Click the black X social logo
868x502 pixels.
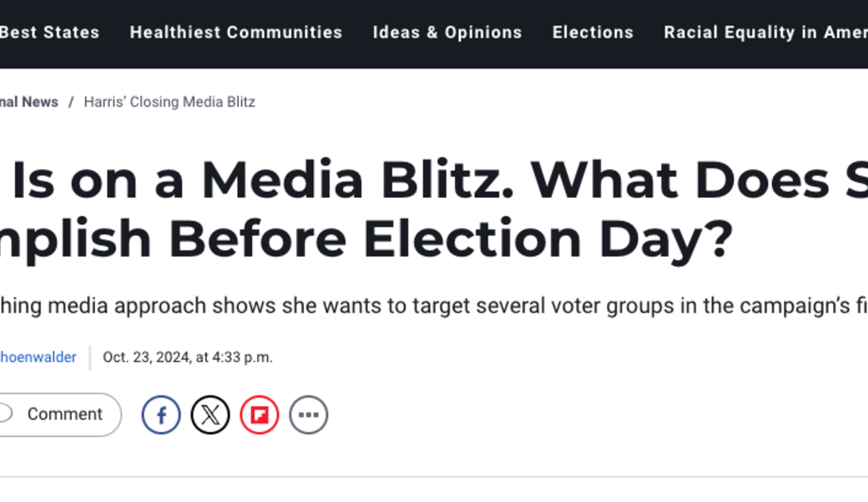pos(210,414)
